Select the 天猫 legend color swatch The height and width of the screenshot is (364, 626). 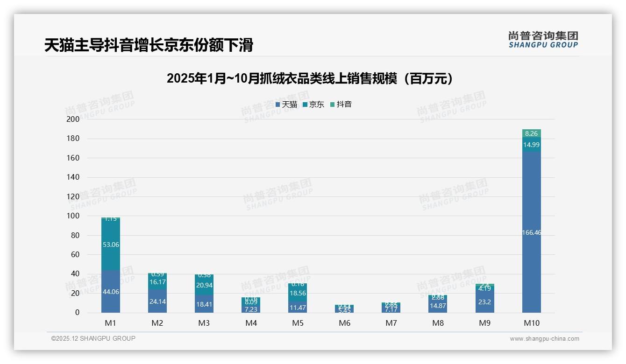click(x=279, y=105)
